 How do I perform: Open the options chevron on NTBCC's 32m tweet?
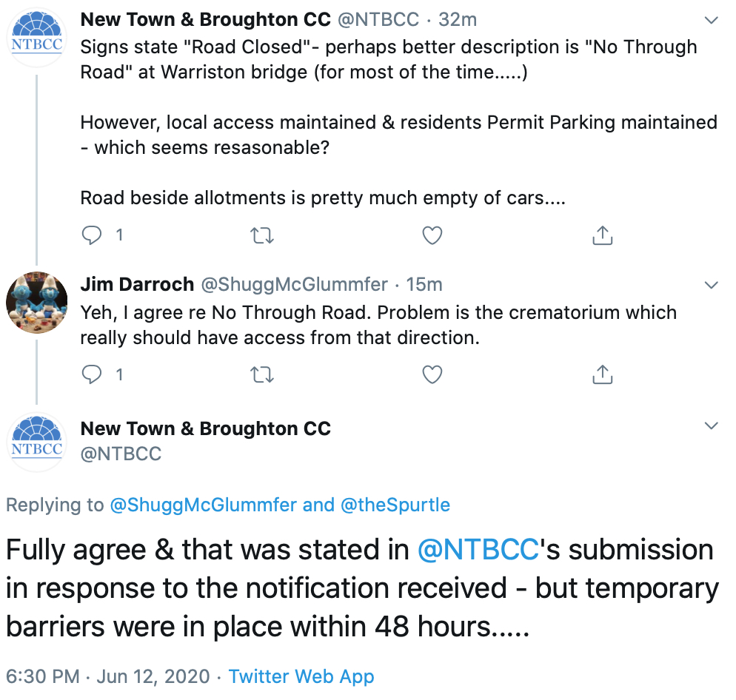pyautogui.click(x=712, y=20)
